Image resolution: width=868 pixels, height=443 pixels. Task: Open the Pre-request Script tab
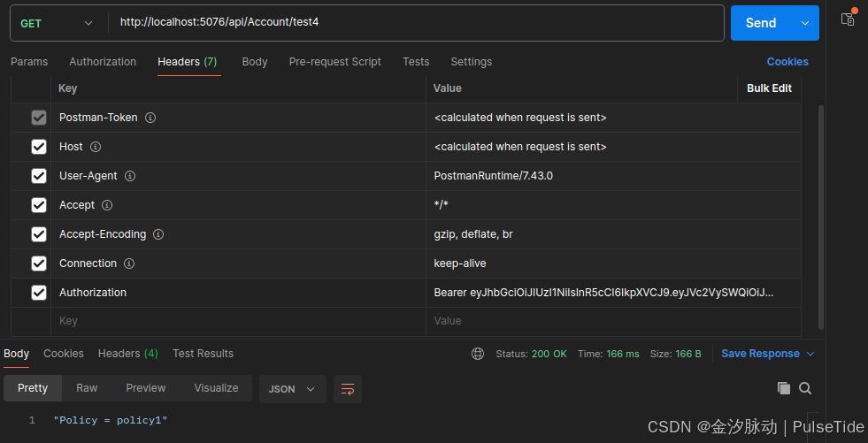pos(335,62)
